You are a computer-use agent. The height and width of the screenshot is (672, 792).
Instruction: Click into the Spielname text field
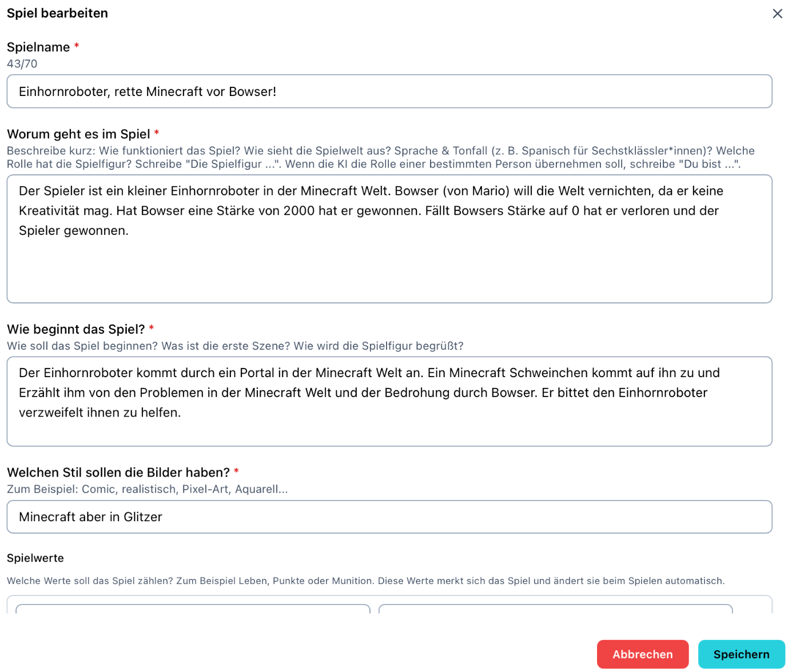(389, 91)
